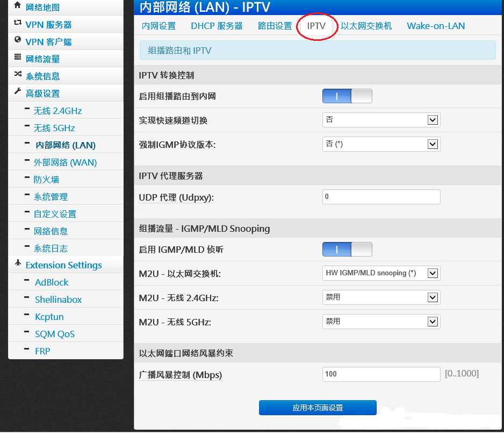Click the 广播风暴控制 Mbps input field
The width and height of the screenshot is (504, 434).
tap(381, 374)
